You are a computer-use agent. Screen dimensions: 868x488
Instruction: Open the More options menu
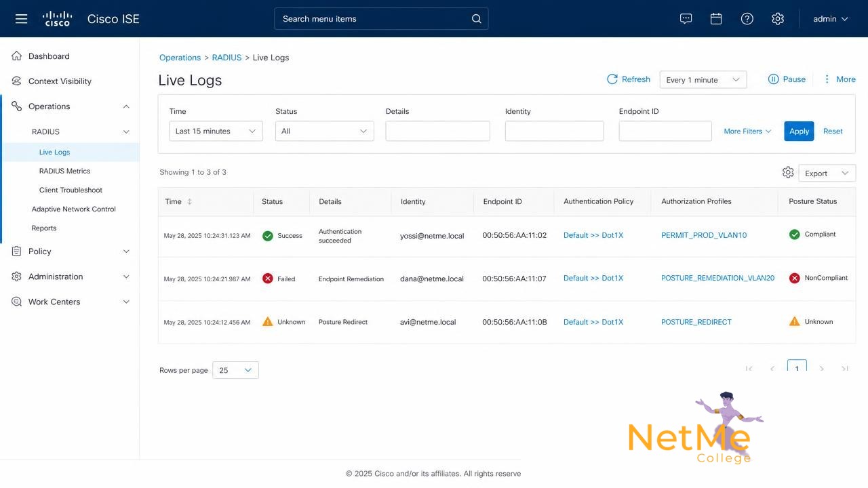point(839,79)
